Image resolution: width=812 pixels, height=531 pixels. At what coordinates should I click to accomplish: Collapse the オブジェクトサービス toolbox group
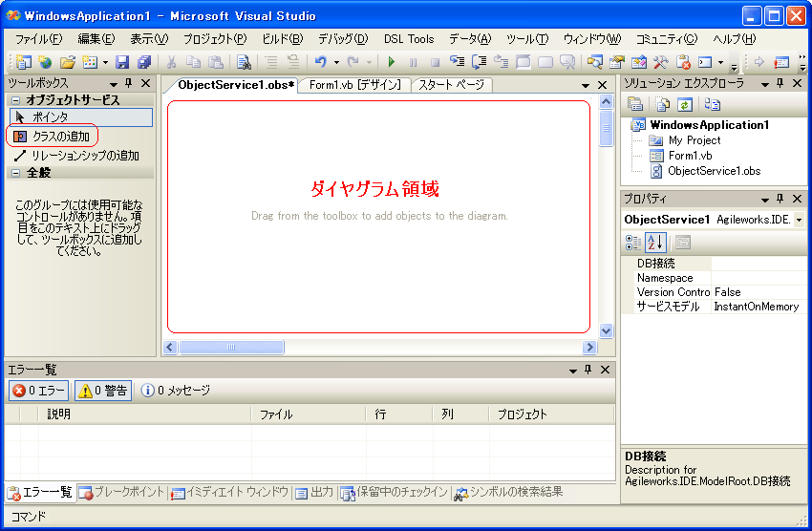[15, 100]
